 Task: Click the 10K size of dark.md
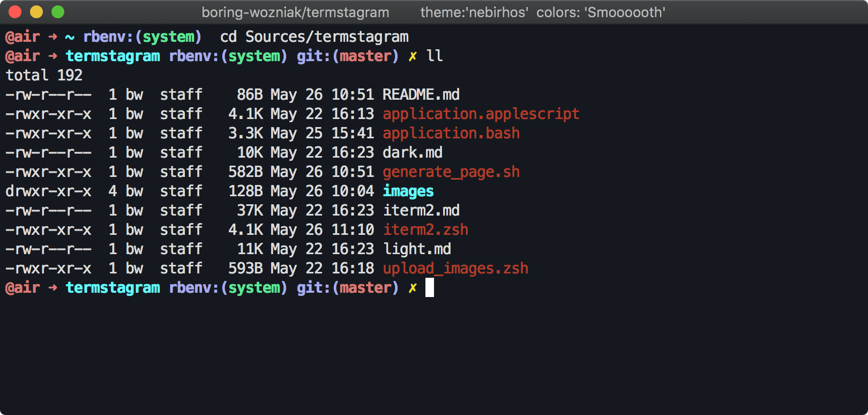pyautogui.click(x=250, y=153)
